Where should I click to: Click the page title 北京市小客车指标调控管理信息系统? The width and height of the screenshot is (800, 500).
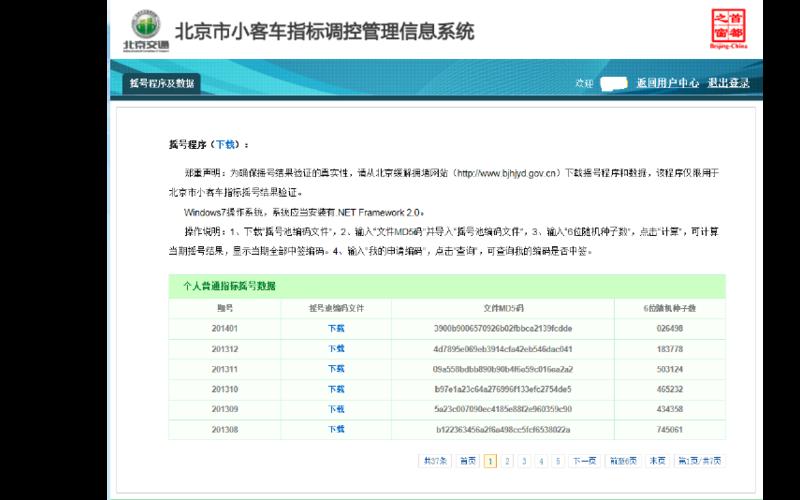(x=324, y=32)
